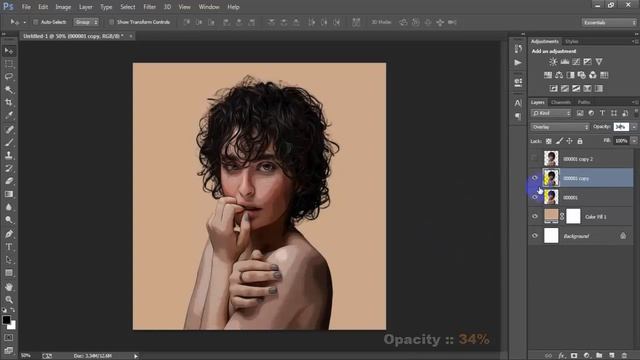640x360 pixels.
Task: Click the foreground color swatch
Action: click(6, 320)
